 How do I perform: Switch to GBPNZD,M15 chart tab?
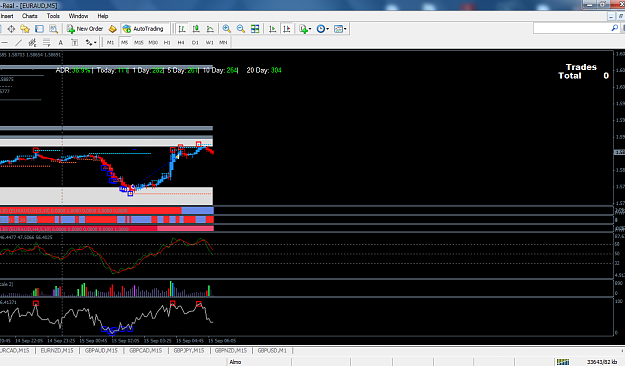coord(231,350)
